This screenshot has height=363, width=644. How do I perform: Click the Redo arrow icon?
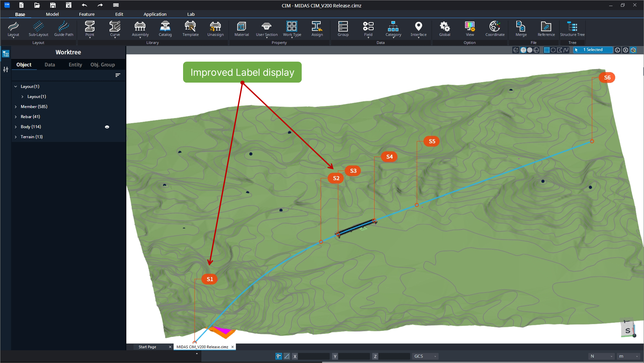(x=100, y=5)
